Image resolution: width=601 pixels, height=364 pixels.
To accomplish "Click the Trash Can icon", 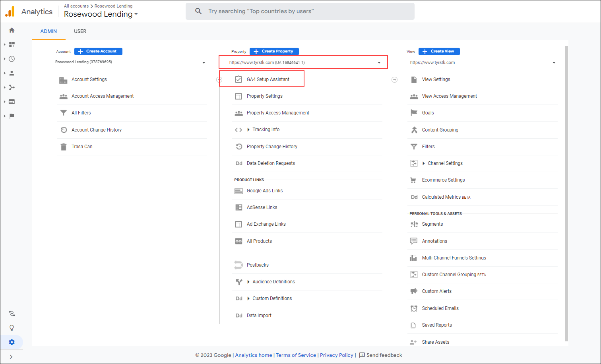I will pos(63,147).
